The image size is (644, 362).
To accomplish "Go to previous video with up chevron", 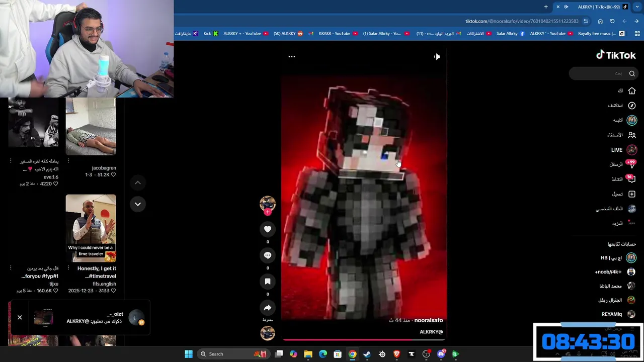I will (x=138, y=183).
